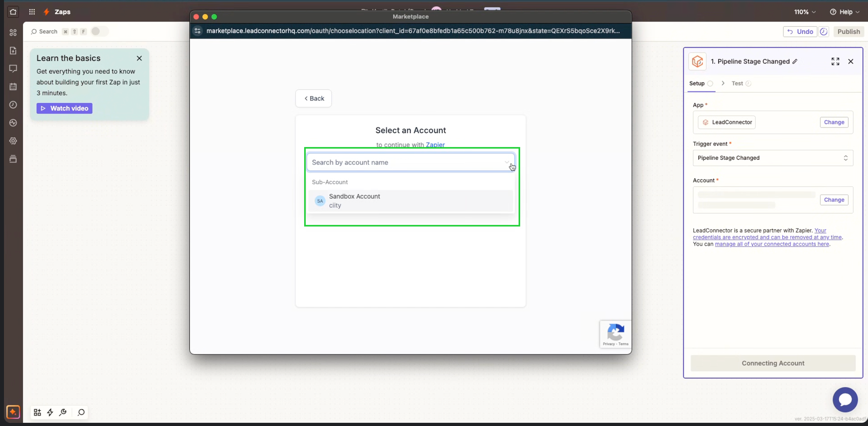Viewport: 868px width, 426px height.
Task: Click pencil icon to rename step
Action: click(x=795, y=61)
